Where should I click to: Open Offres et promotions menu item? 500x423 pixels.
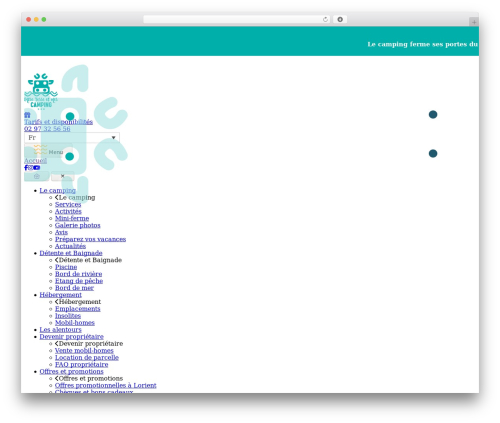(71, 371)
